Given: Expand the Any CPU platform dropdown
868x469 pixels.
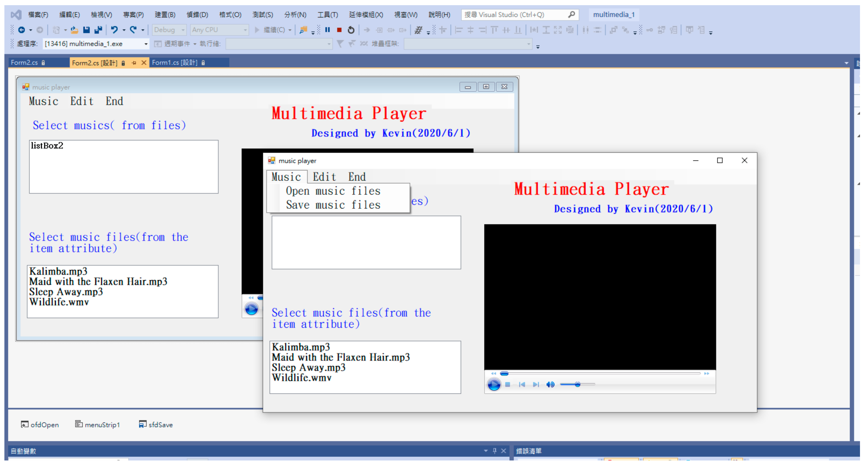Looking at the screenshot, I should point(245,30).
